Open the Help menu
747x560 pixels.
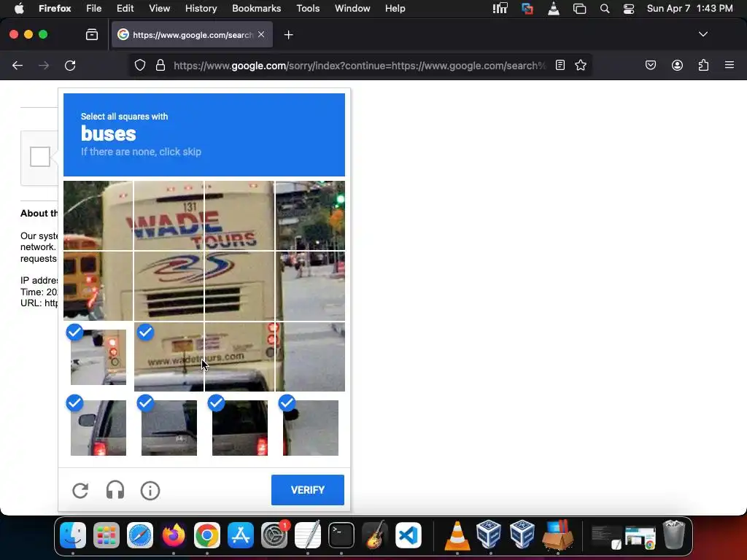(x=395, y=8)
